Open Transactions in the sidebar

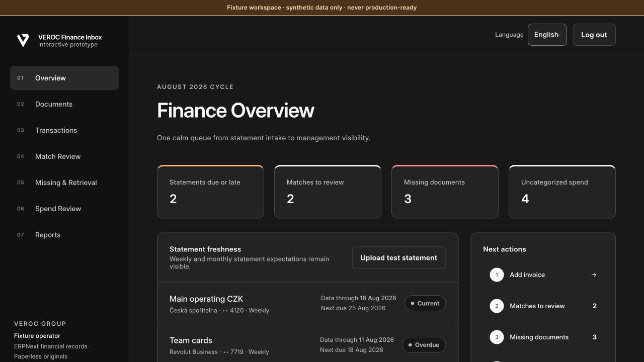coord(64,130)
